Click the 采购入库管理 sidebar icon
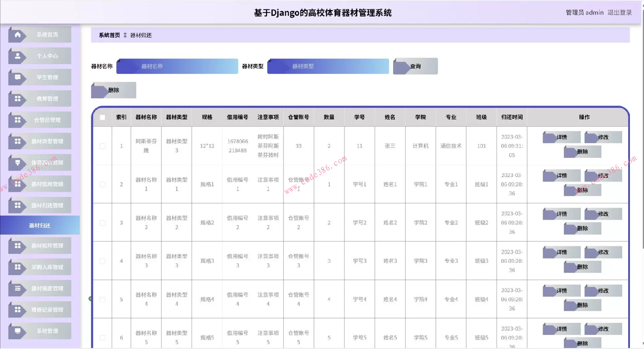 pyautogui.click(x=17, y=267)
